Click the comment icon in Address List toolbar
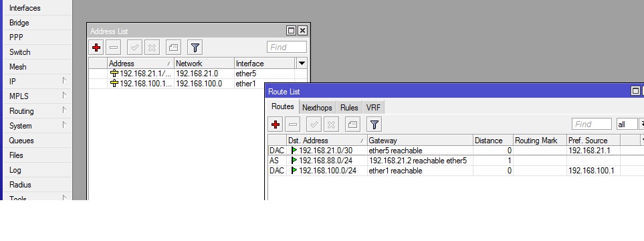The image size is (644, 241). coord(173,48)
